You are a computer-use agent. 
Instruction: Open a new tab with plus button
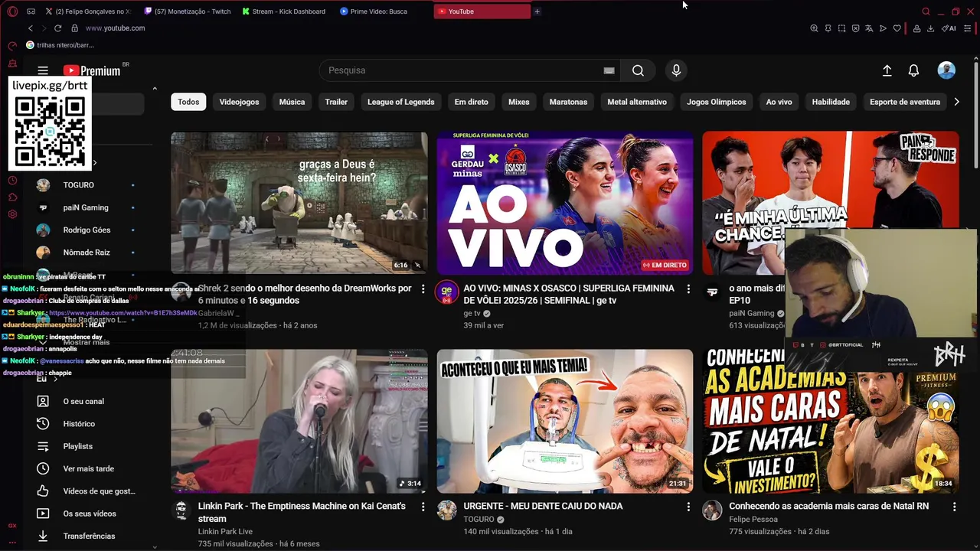[x=537, y=11]
